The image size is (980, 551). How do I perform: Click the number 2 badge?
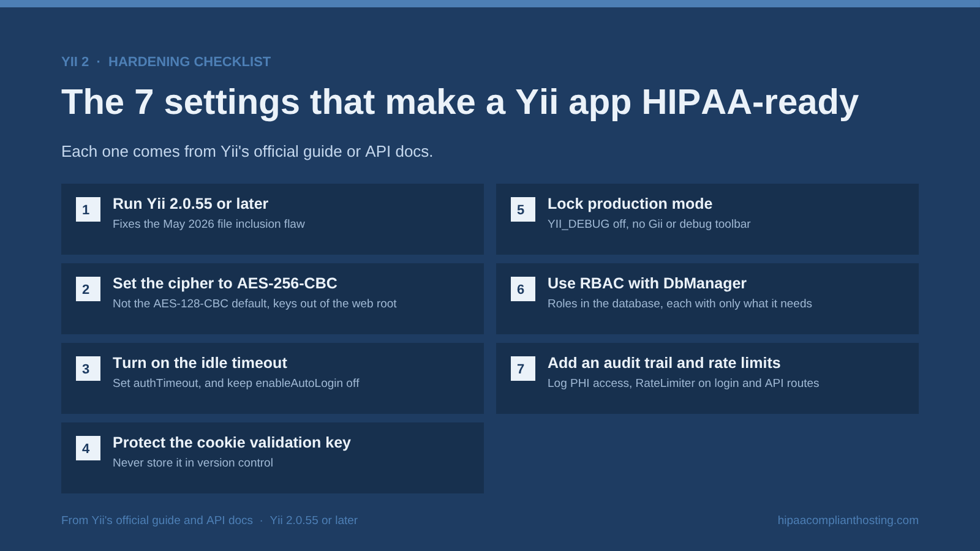88,289
